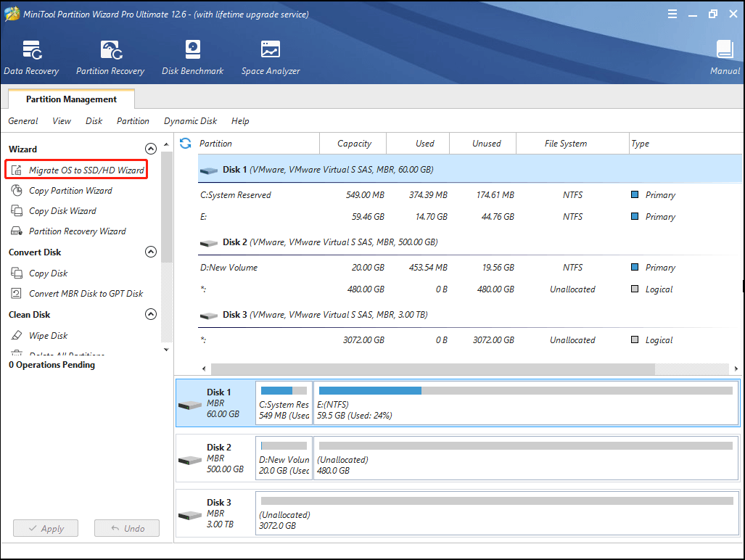Open the hamburger menu in title bar
The width and height of the screenshot is (745, 560).
672,14
